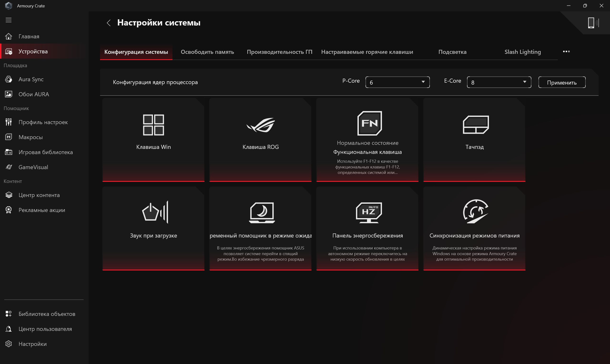Screen dimensions: 610x364
Task: Click Armoury Crate logo in title bar
Action: click(9, 6)
